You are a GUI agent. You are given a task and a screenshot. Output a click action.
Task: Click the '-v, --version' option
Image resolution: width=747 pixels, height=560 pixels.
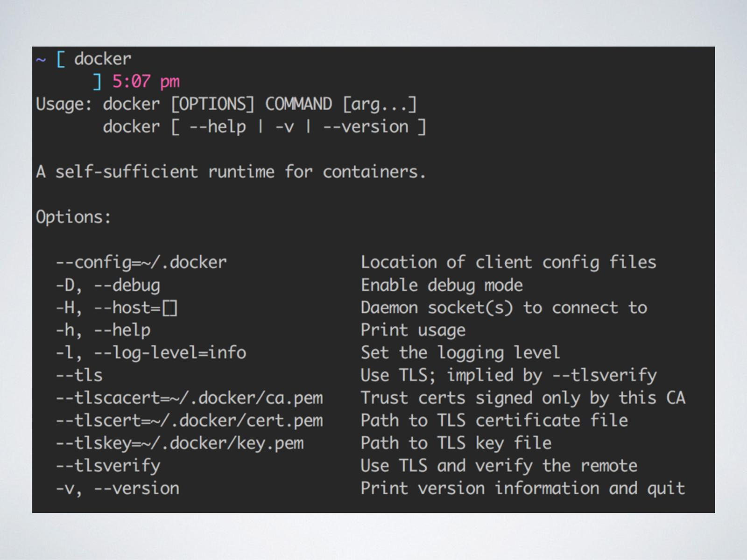[118, 488]
